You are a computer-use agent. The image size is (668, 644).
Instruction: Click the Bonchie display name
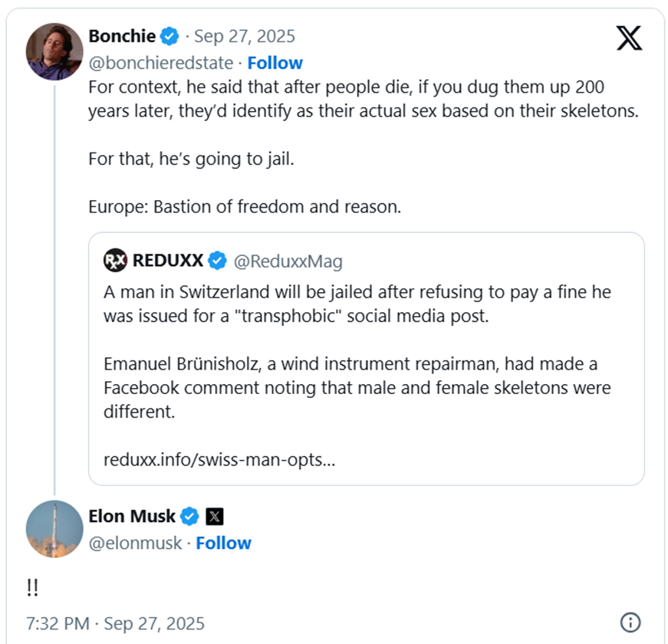pos(123,36)
